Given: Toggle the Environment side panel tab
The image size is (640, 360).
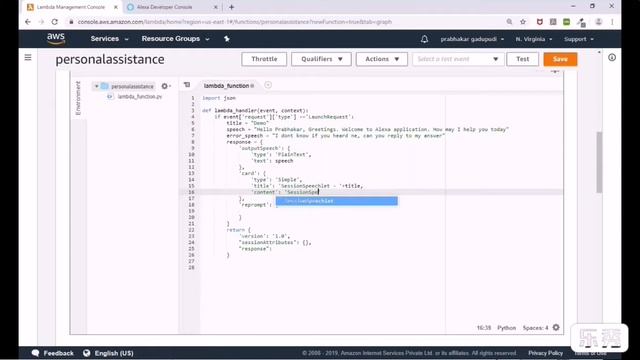Looking at the screenshot, I should [x=78, y=98].
